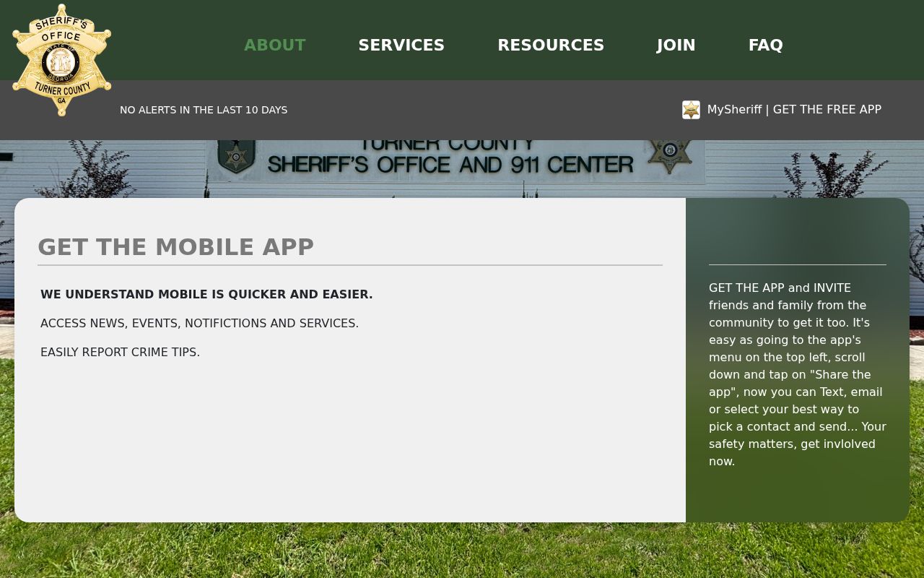Select the WE UNDERSTAND MOBILE IS QUICKER line
The image size is (924, 578).
(206, 294)
